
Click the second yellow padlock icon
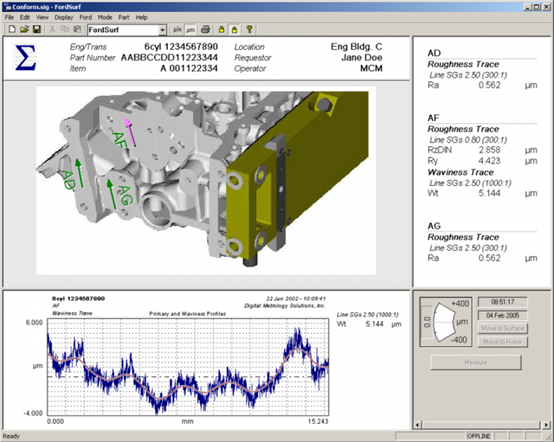point(234,30)
